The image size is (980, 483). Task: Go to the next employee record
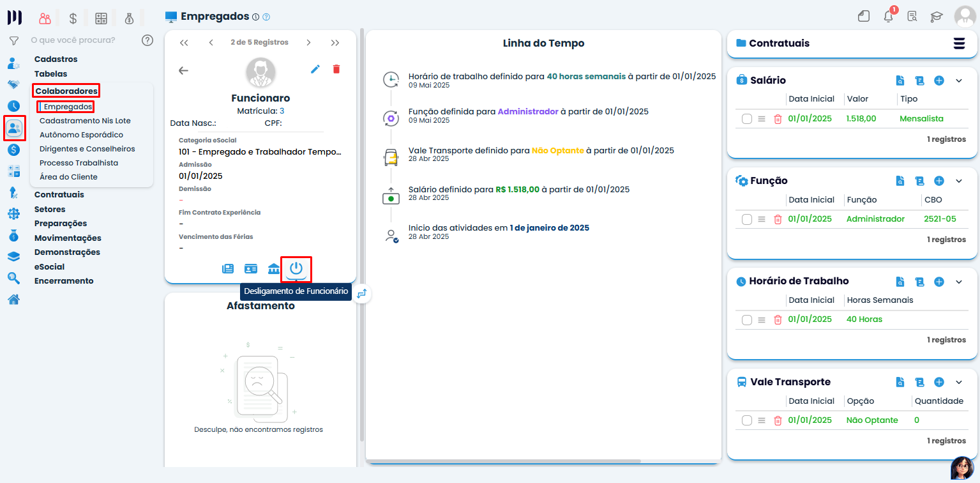point(308,43)
